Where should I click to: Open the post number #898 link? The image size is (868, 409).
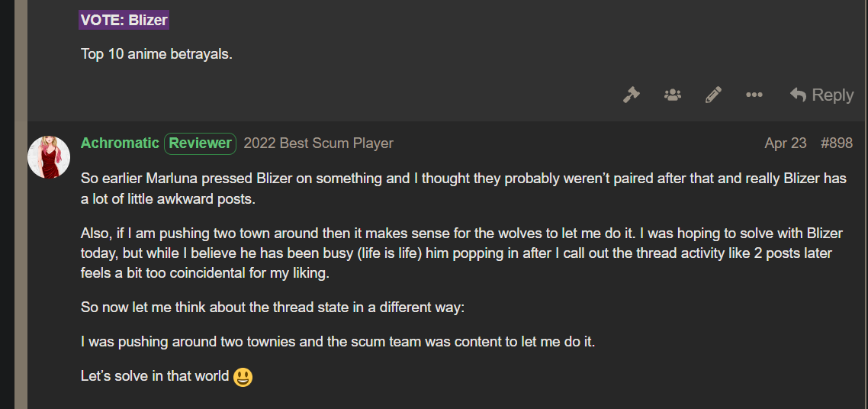(837, 143)
